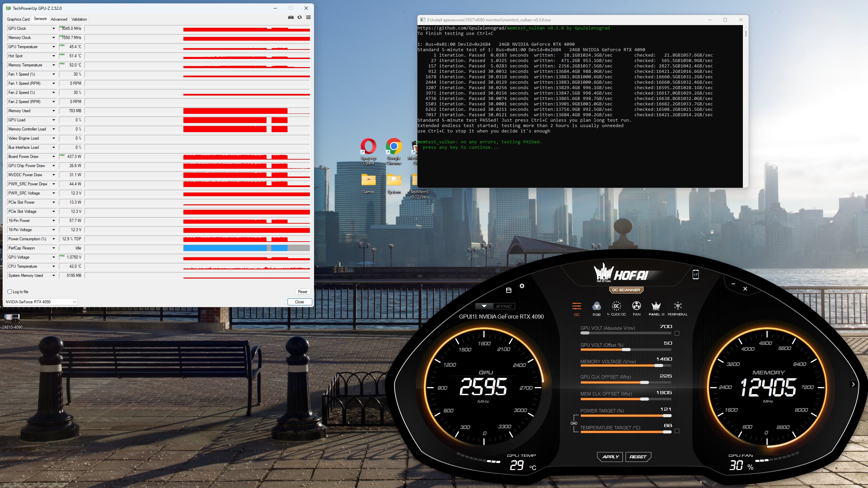Open GPU selector dropdown beside SYNC
Viewport: 868px width, 488px height.
pyautogui.click(x=484, y=306)
